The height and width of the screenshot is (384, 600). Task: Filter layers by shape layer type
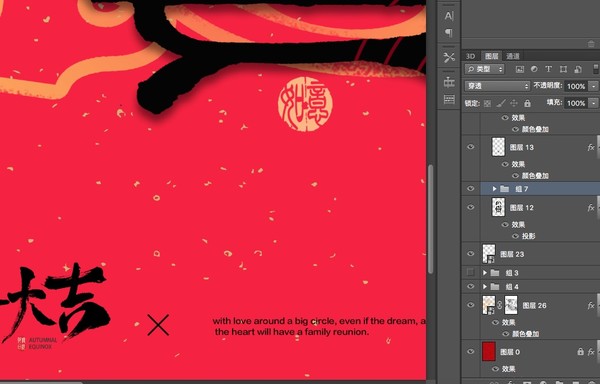pos(563,69)
